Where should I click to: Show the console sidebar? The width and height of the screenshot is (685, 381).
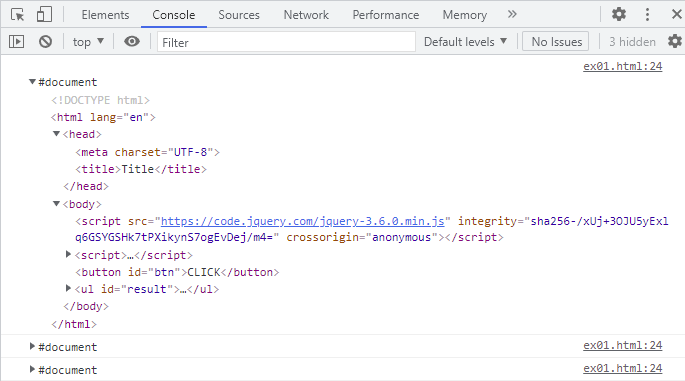click(17, 42)
